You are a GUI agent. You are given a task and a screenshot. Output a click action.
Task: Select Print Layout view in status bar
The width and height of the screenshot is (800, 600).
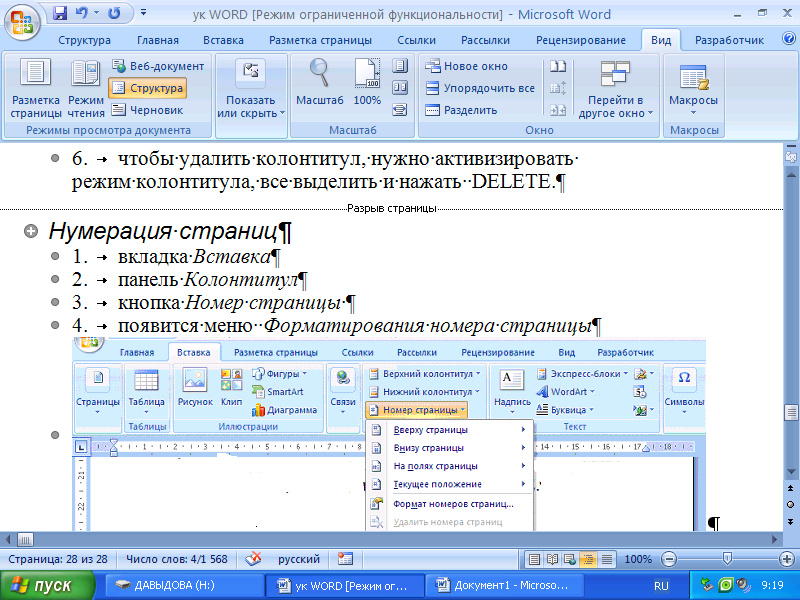(534, 560)
